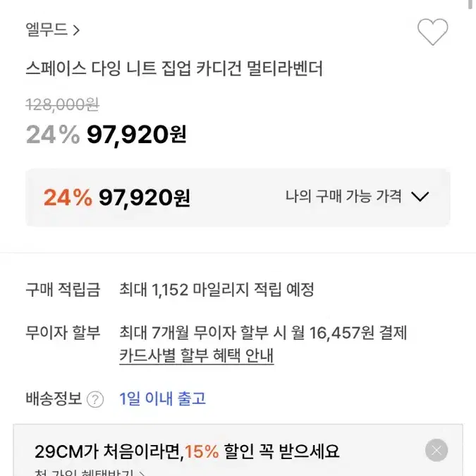Click the chevron next to 엘무드
This screenshot has width=476, height=476.
[76, 30]
